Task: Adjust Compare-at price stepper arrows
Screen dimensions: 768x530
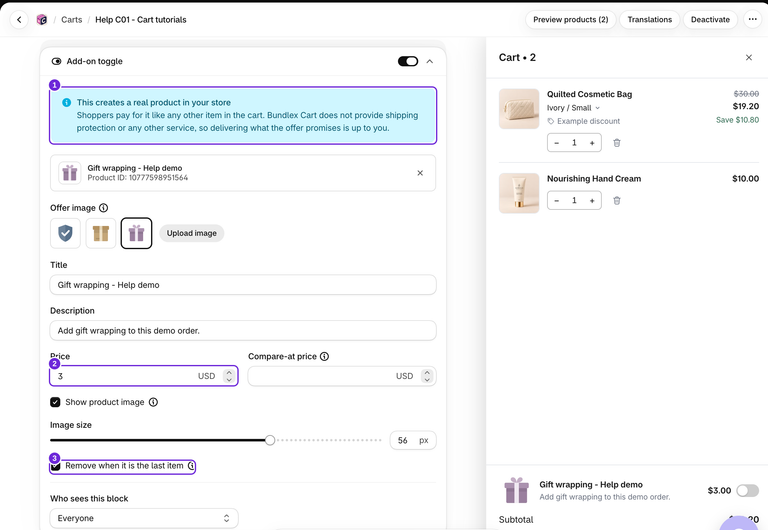Action: click(x=427, y=376)
